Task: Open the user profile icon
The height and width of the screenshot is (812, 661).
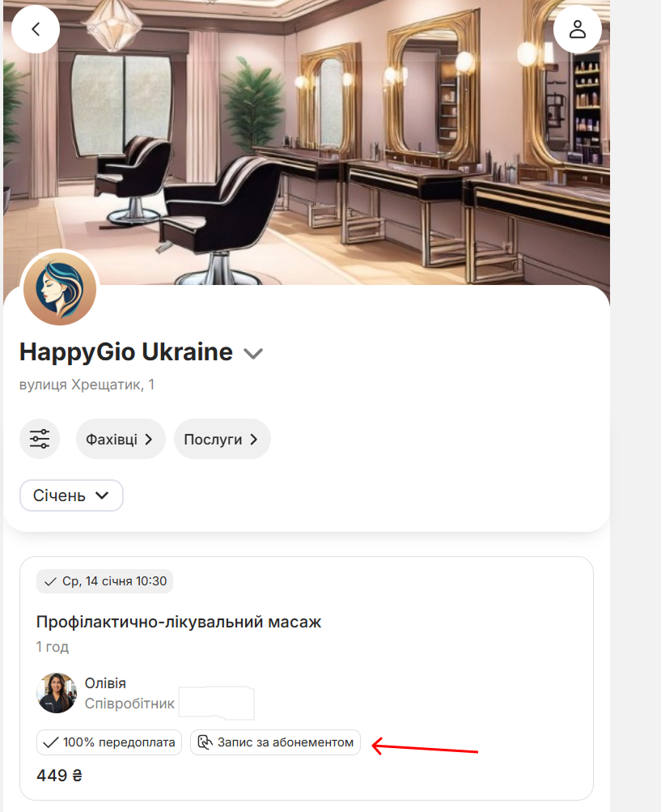Action: pyautogui.click(x=577, y=29)
